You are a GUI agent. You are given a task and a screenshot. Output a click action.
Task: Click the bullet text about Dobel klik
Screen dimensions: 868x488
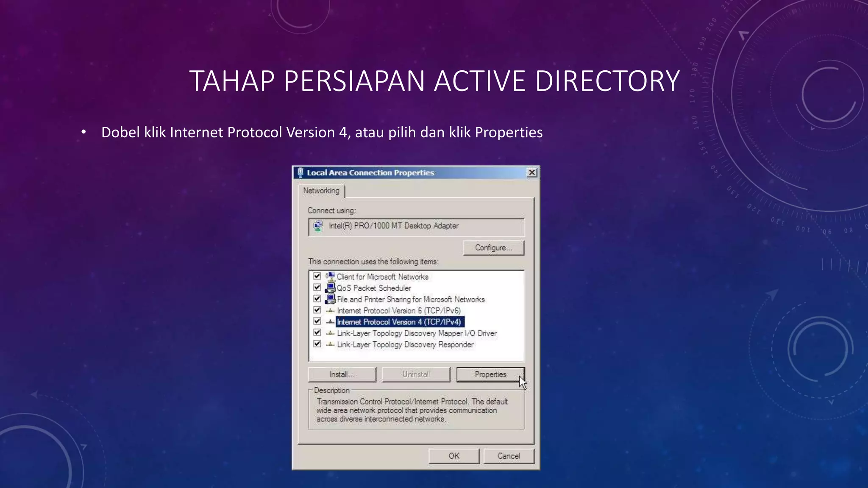pyautogui.click(x=322, y=133)
